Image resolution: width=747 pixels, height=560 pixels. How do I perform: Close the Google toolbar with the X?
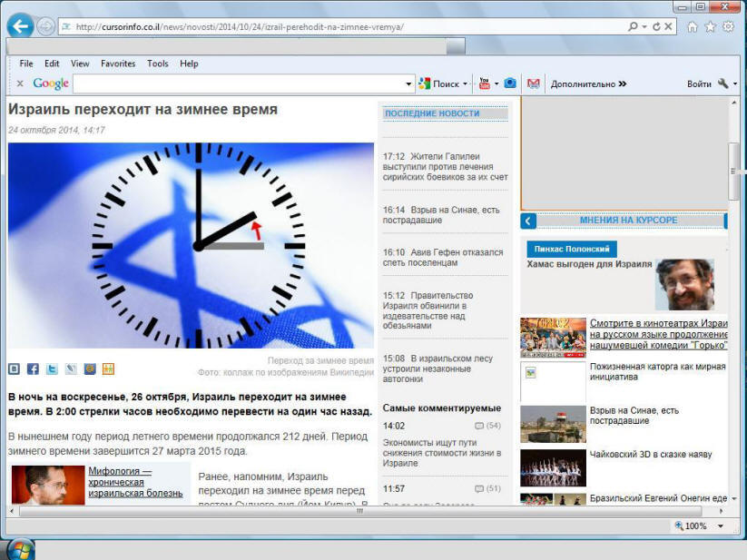[20, 84]
